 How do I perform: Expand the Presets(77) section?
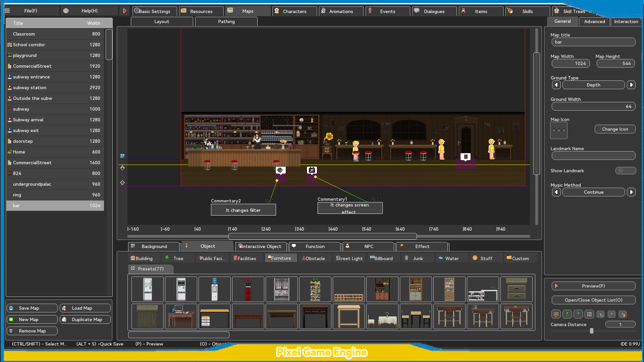click(151, 269)
